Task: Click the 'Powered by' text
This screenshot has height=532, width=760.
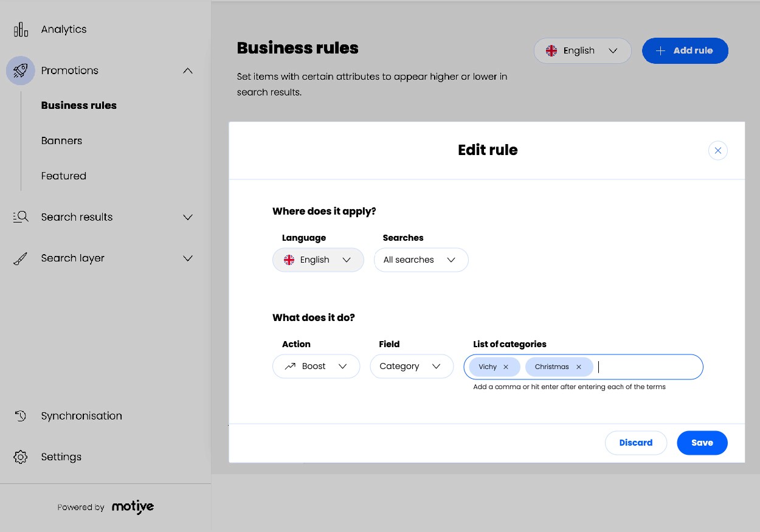Action: coord(81,508)
